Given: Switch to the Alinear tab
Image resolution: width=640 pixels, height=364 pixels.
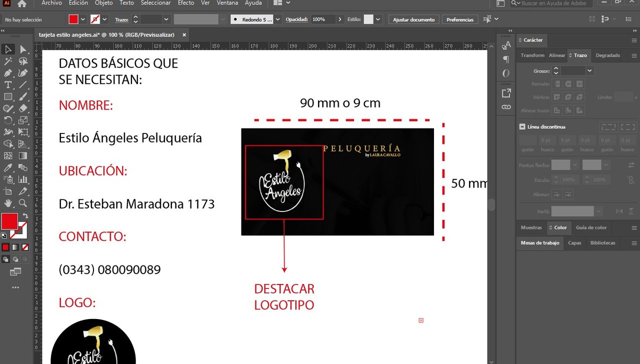Looking at the screenshot, I should 557,55.
